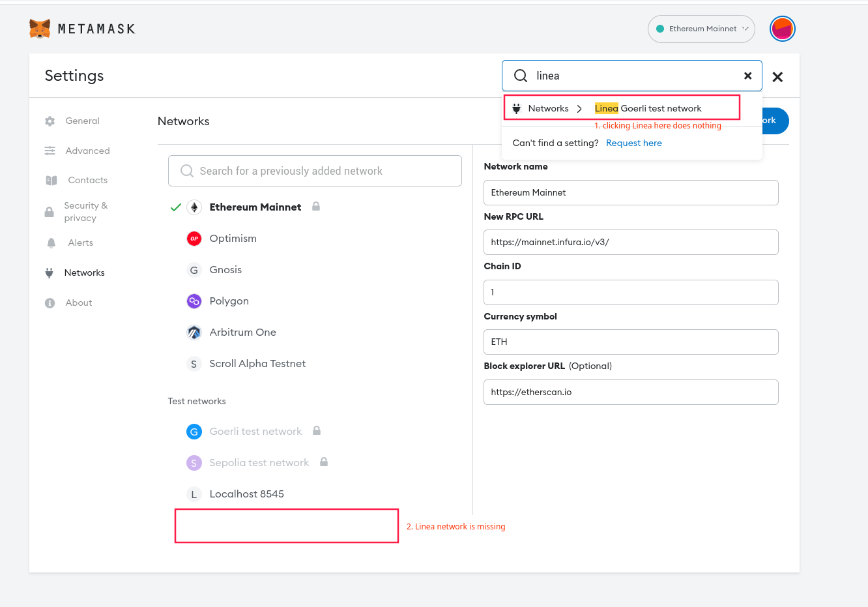The height and width of the screenshot is (607, 868).
Task: Clear the linea search text
Action: (x=747, y=76)
